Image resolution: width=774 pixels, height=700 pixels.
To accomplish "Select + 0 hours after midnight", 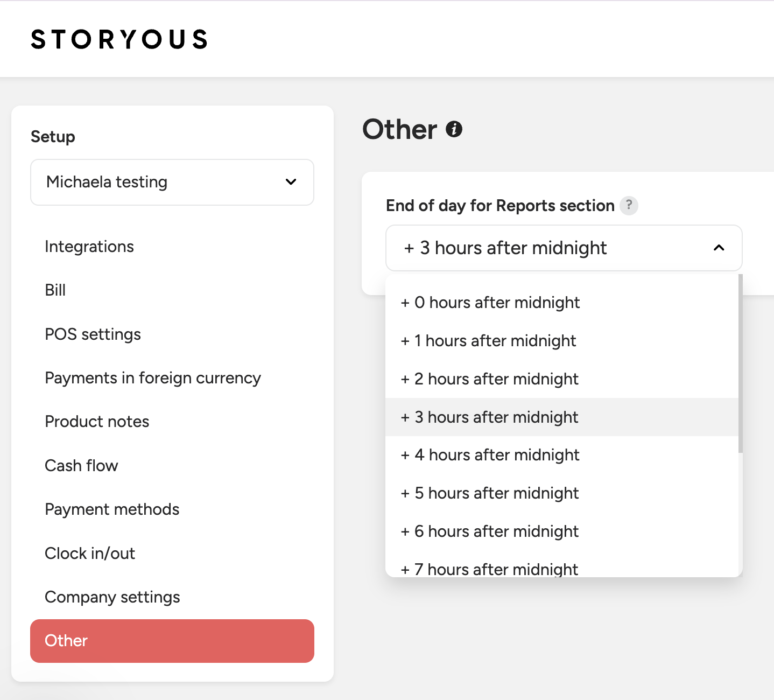I will [x=562, y=303].
